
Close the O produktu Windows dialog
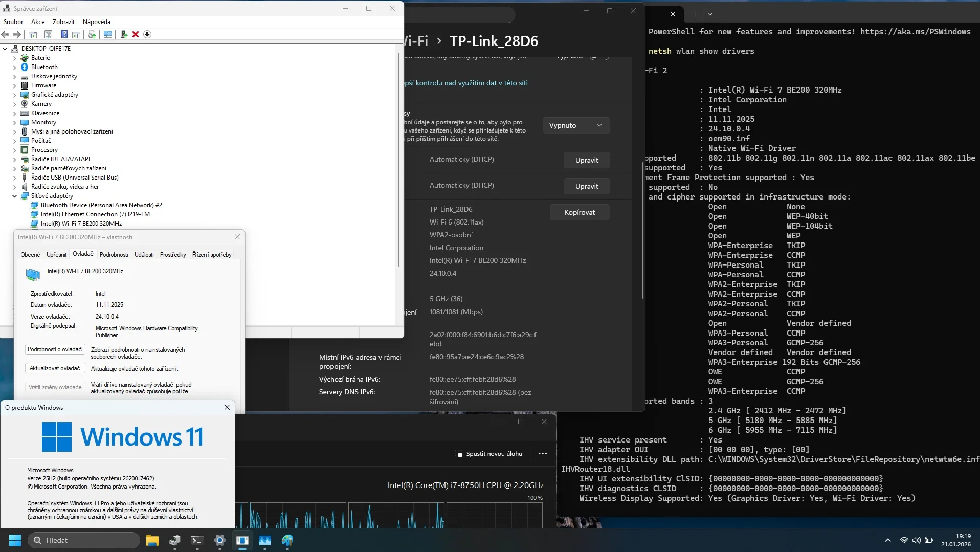click(x=227, y=408)
